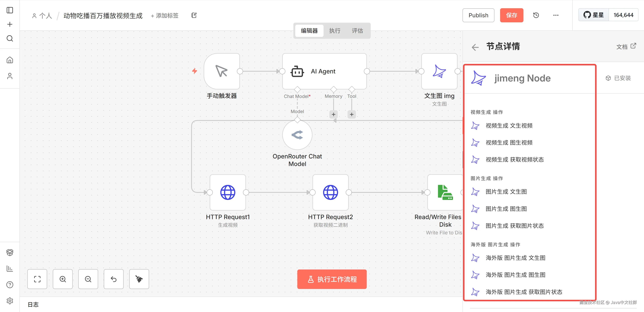644x312 pixels.
Task: Click the tidy up workflow broom icon
Action: 139,279
